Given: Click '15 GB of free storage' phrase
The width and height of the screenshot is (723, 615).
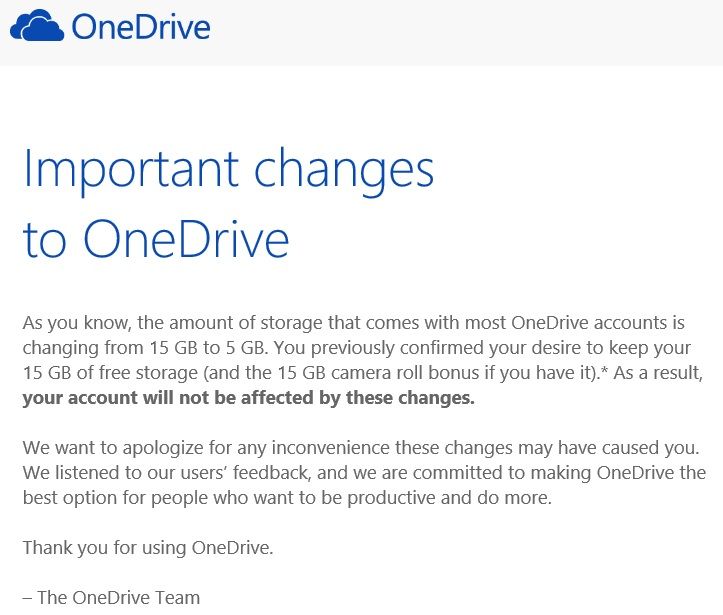Looking at the screenshot, I should pyautogui.click(x=110, y=373).
